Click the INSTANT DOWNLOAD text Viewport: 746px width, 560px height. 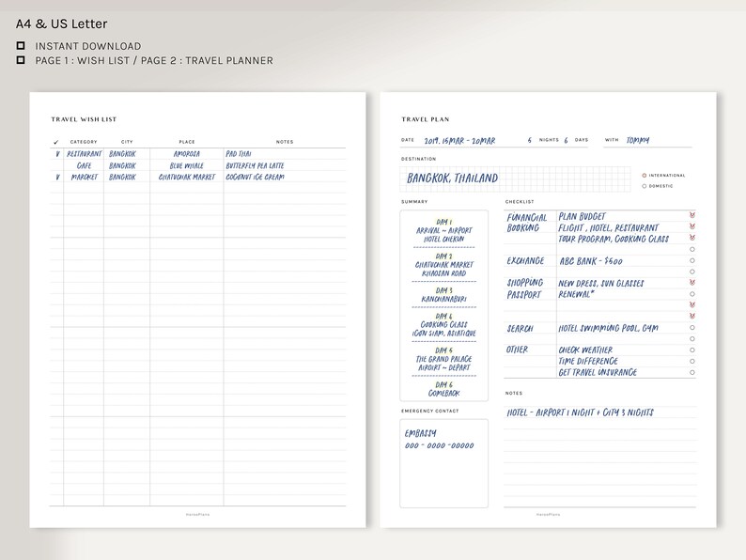pos(88,46)
